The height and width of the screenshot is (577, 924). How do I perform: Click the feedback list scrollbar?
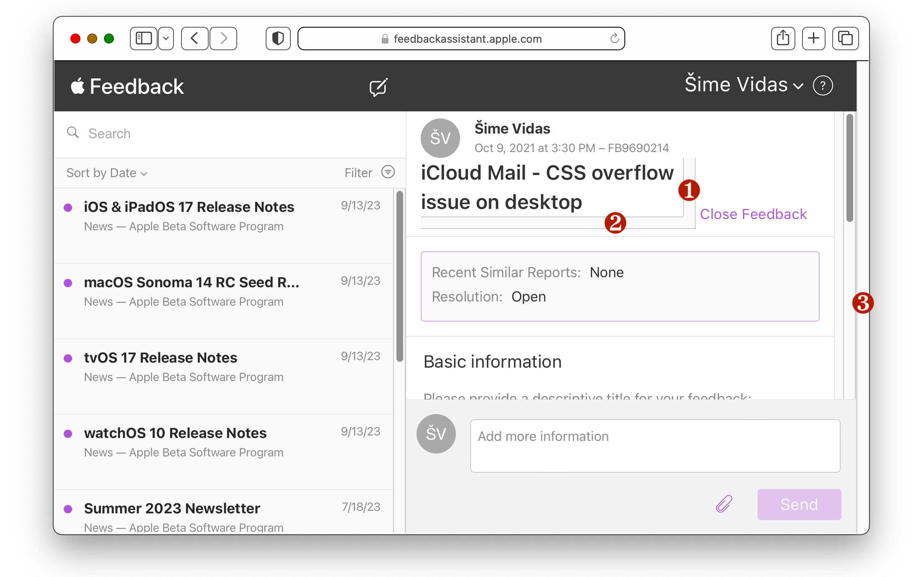399,276
